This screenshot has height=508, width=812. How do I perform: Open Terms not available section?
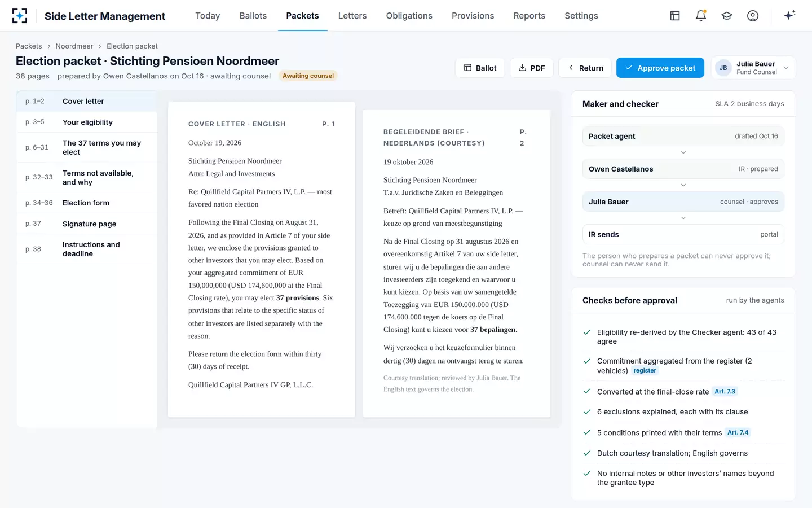[86, 178]
